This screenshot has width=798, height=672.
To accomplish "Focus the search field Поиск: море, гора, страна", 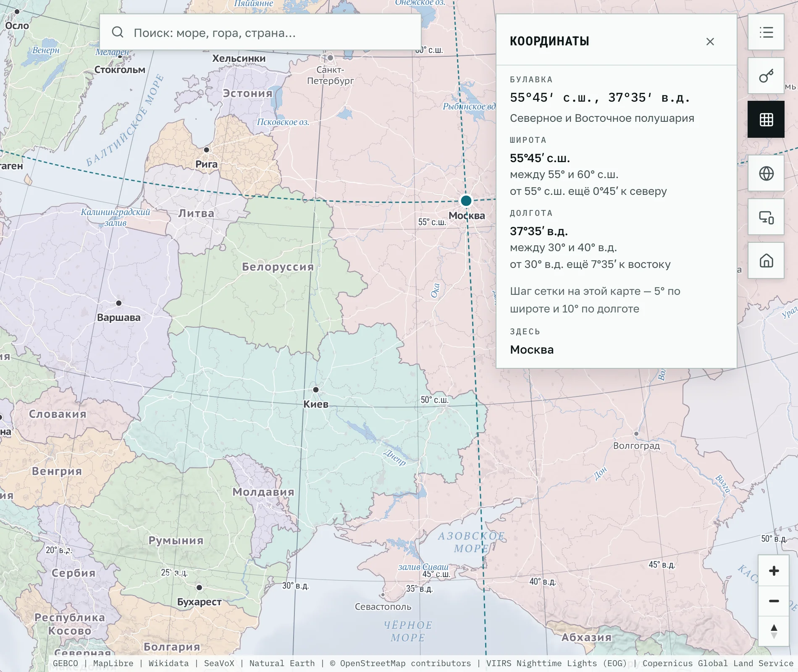I will point(260,32).
